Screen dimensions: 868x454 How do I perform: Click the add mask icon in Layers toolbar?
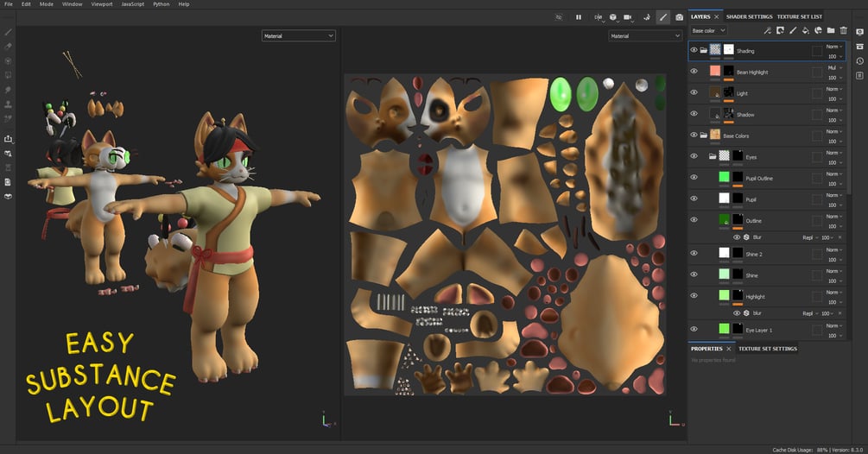pyautogui.click(x=780, y=30)
